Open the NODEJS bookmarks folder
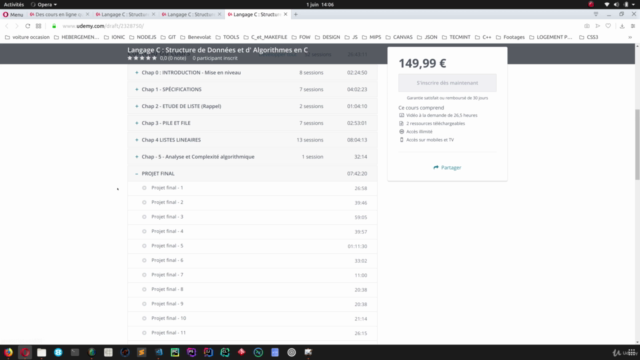The height and width of the screenshot is (360, 640). pos(143,37)
